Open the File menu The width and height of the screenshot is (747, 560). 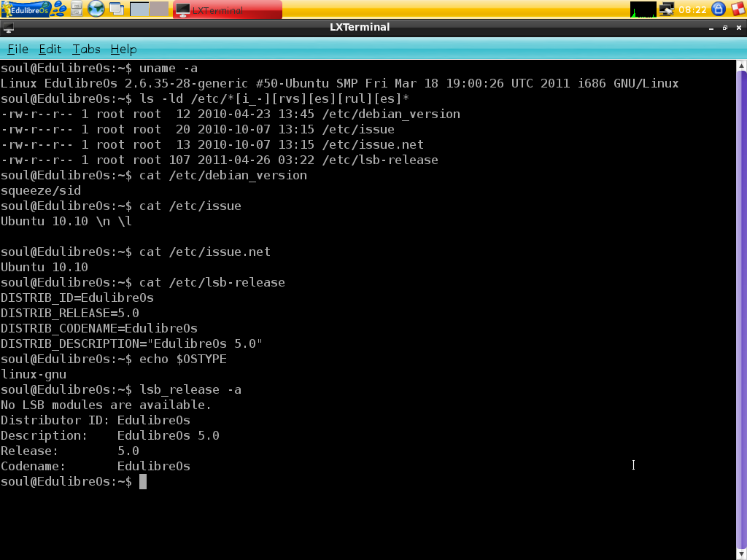point(18,49)
